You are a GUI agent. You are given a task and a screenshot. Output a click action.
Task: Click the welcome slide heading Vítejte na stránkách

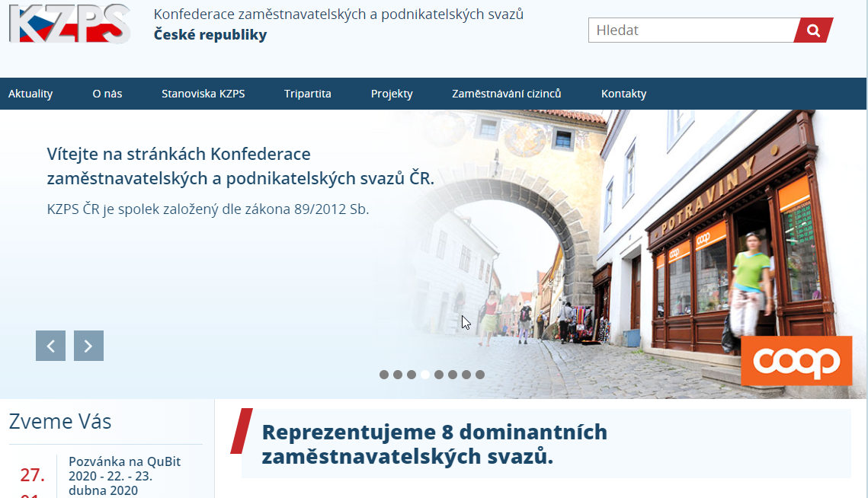[x=240, y=166]
